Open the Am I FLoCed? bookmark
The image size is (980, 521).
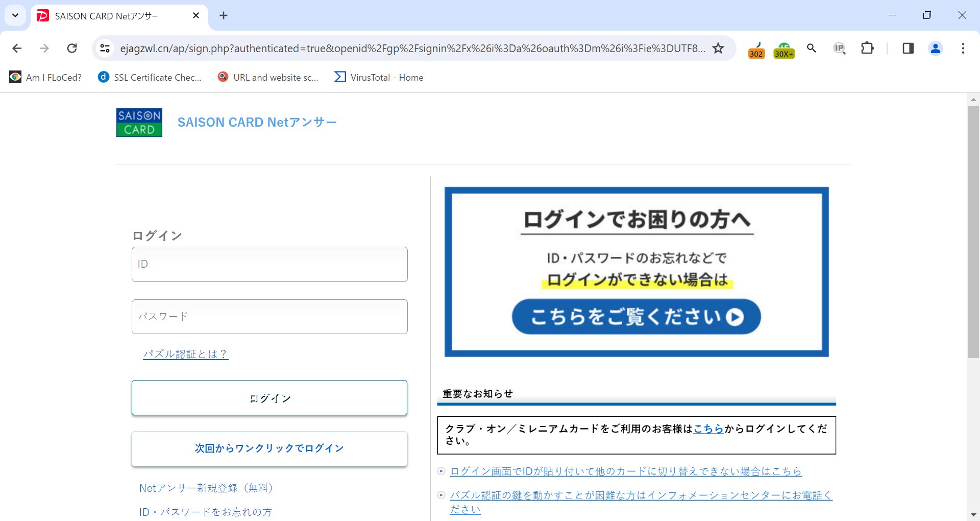pyautogui.click(x=46, y=77)
